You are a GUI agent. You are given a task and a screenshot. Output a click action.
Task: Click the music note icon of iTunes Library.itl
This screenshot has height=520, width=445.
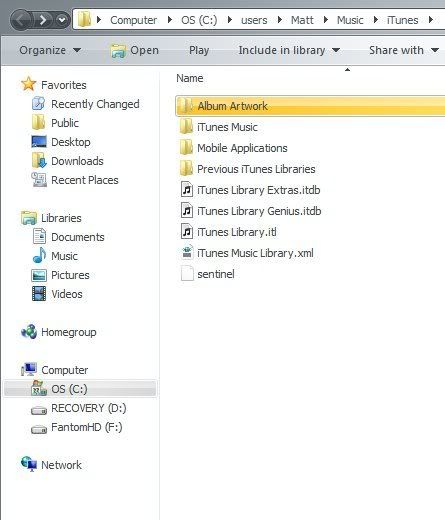point(187,232)
